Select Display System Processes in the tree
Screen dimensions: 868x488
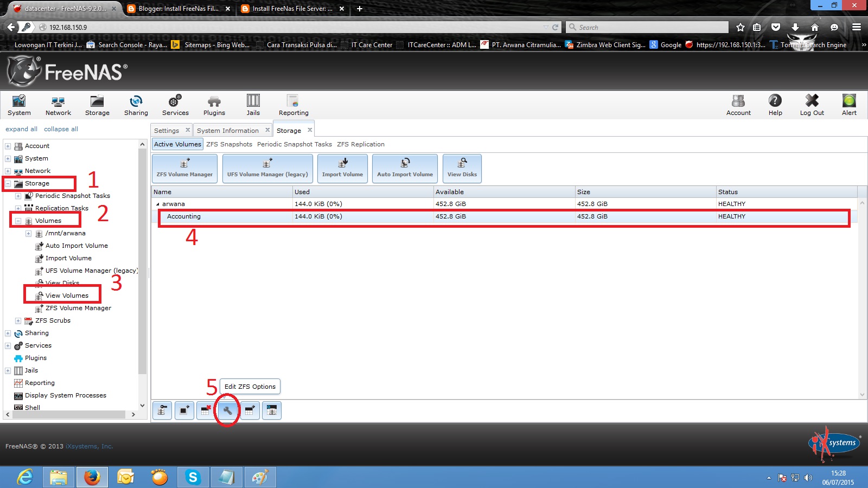coord(66,395)
